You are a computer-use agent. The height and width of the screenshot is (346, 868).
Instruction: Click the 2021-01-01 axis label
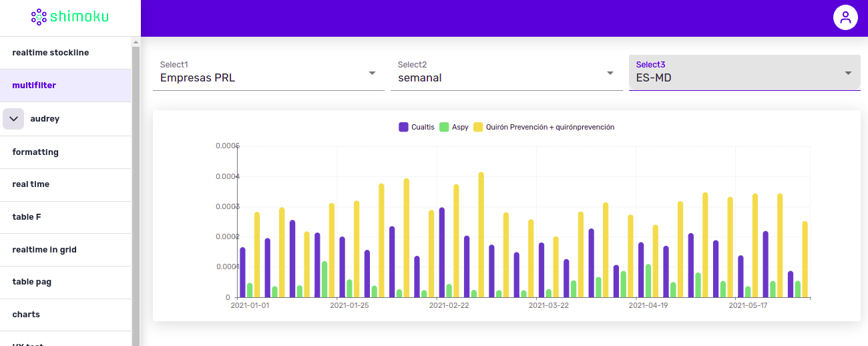(x=250, y=305)
